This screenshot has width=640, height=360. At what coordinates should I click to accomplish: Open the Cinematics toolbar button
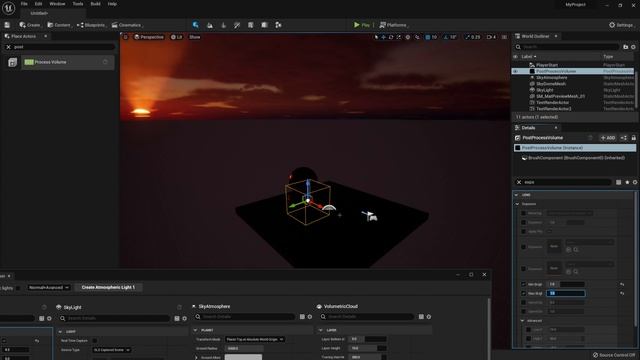point(127,25)
